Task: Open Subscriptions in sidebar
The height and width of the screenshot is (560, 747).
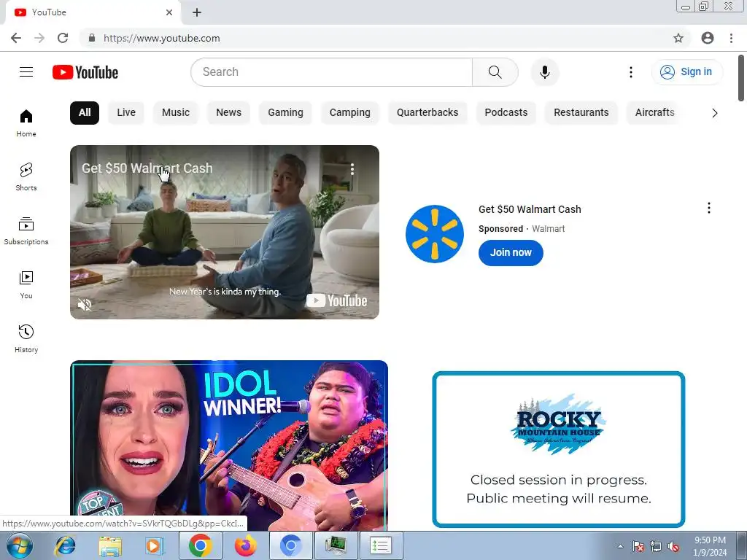Action: tap(26, 231)
